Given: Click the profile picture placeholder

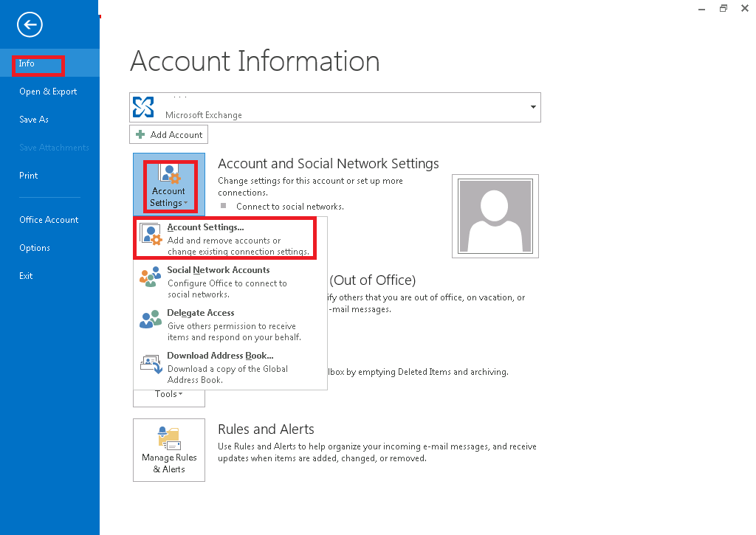Looking at the screenshot, I should click(x=495, y=215).
